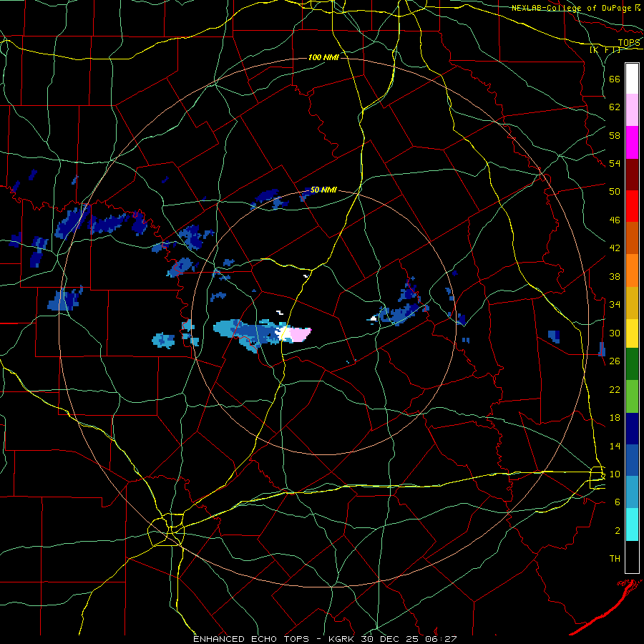Click the cyan legend swatch

coord(632,525)
